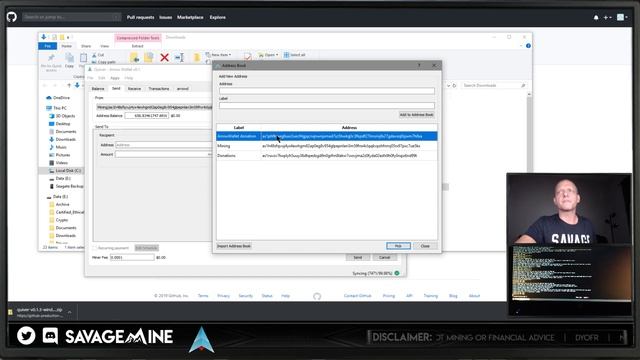Click the Explorer refresh icon

coord(454,86)
